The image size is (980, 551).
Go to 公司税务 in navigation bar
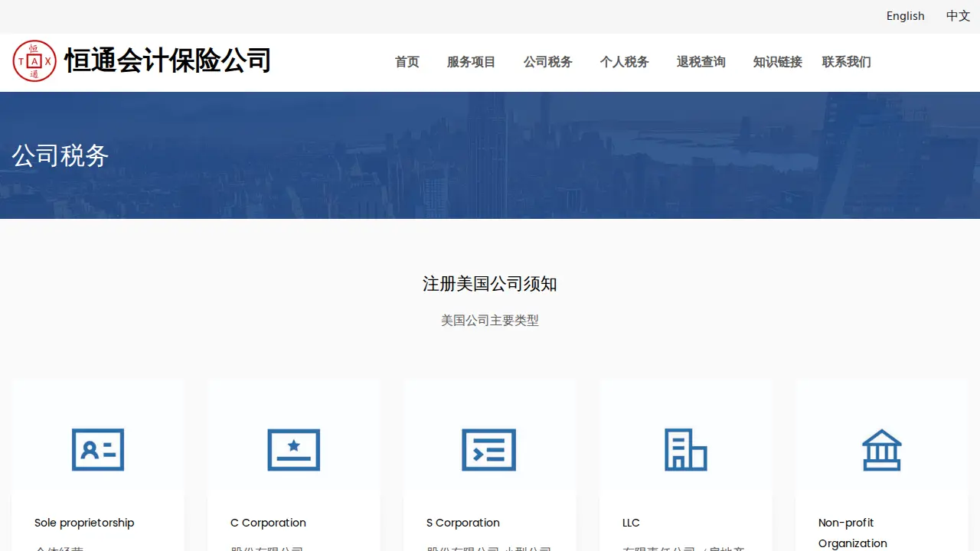click(x=548, y=62)
